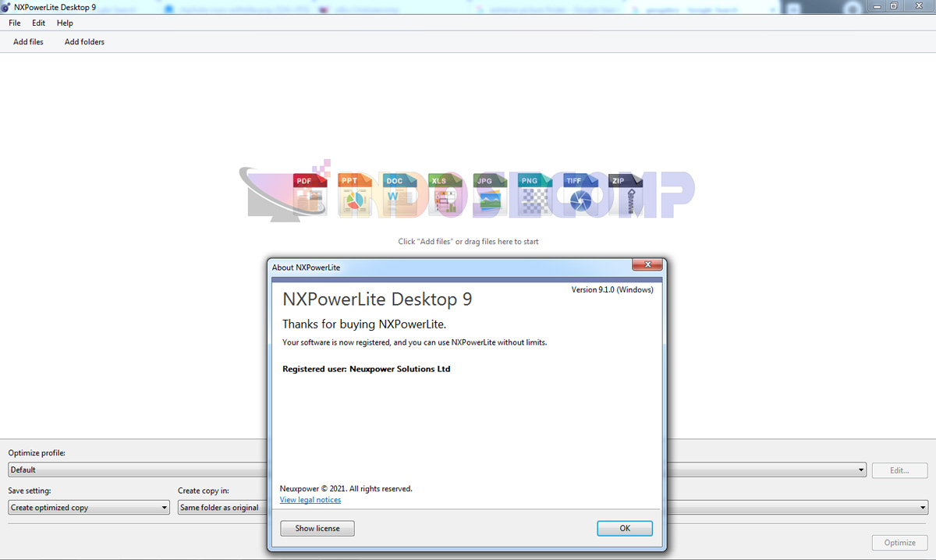Click the About NXPowerLite dialog title
Image resolution: width=936 pixels, height=560 pixels.
click(306, 268)
